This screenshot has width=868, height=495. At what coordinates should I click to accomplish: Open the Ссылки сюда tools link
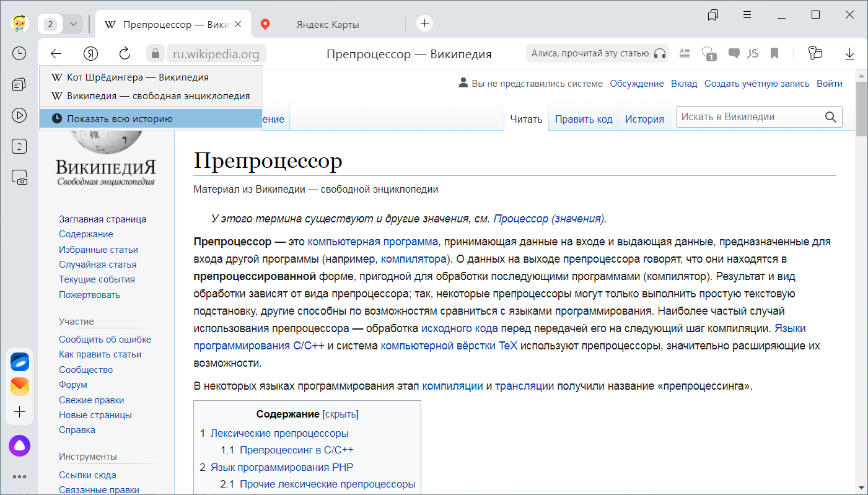[87, 475]
